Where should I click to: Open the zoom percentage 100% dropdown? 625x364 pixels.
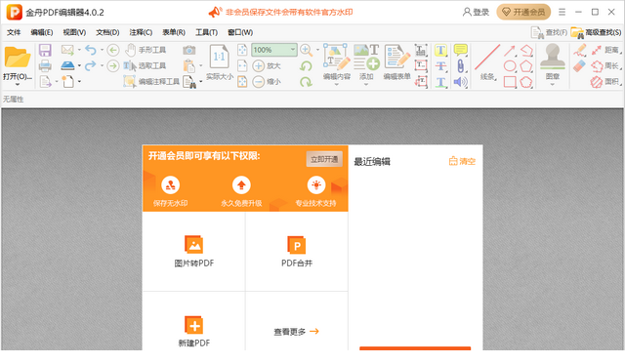coord(293,50)
